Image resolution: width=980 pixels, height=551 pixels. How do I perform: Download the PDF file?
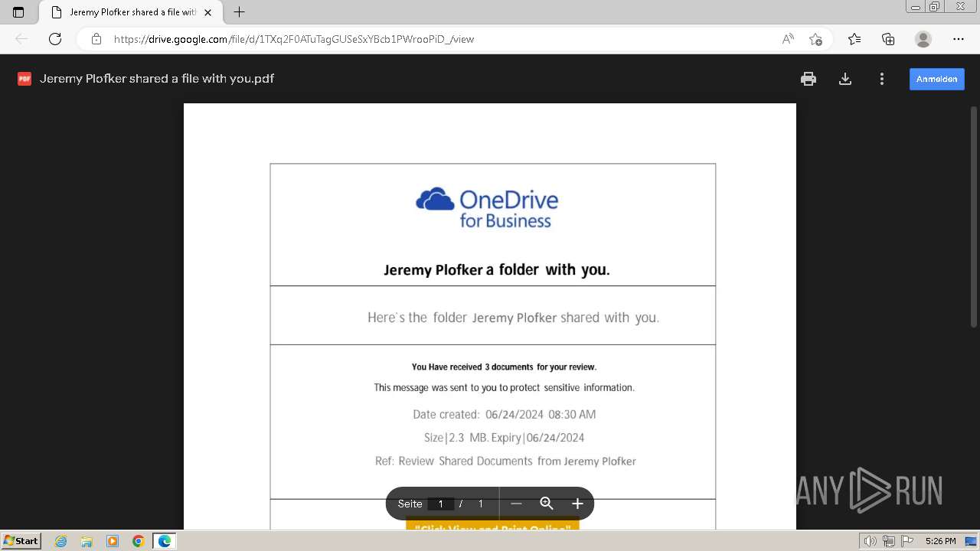point(845,79)
